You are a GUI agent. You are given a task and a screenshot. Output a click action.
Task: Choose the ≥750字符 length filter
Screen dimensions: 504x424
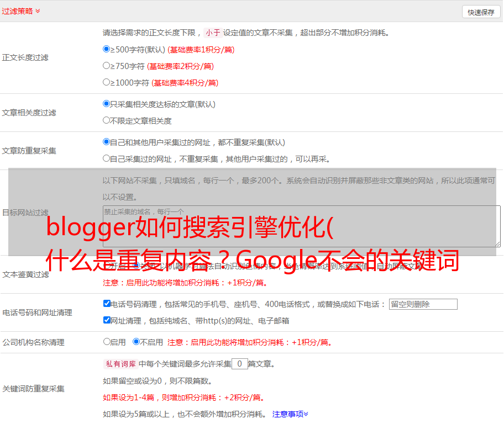[x=106, y=66]
